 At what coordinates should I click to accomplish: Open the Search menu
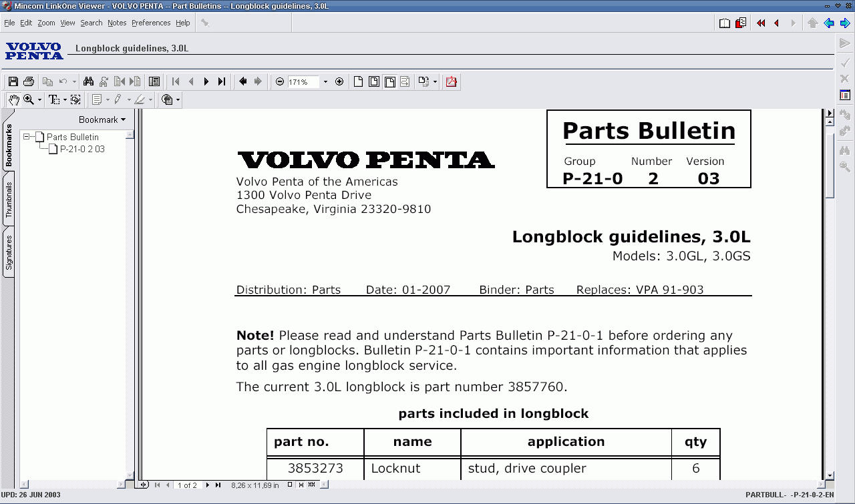92,23
